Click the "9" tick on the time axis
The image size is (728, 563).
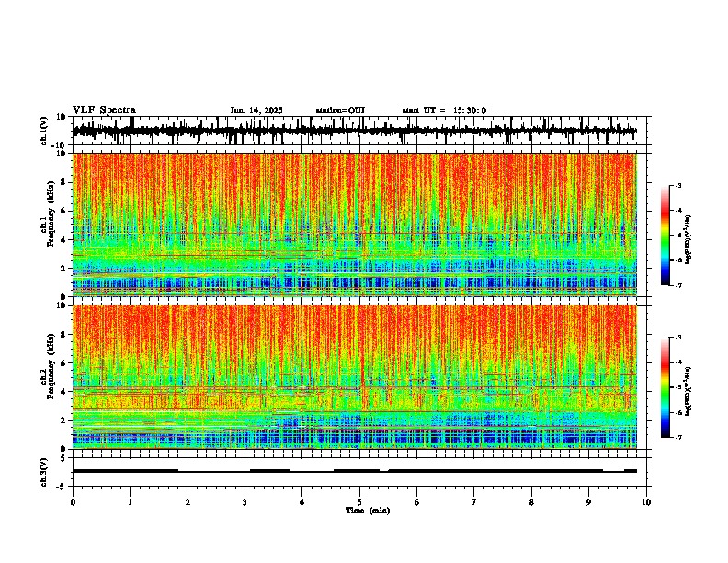588,502
